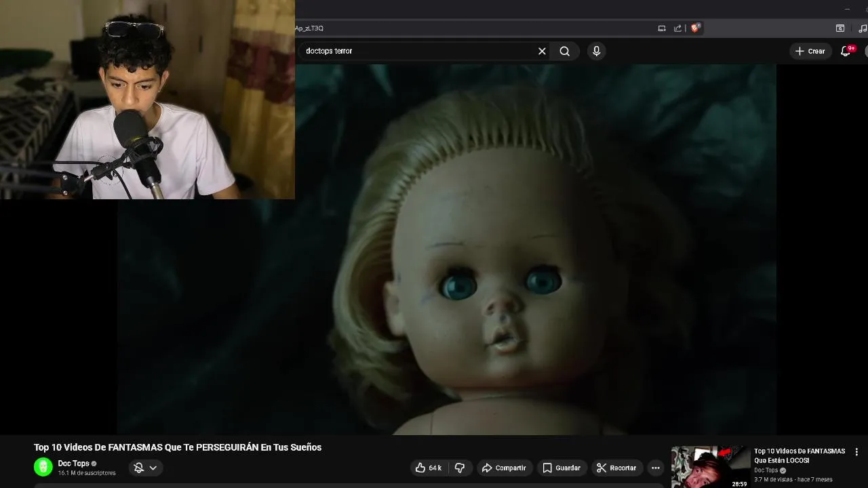This screenshot has width=868, height=488.
Task: Click the music note media control icon
Action: (862, 28)
